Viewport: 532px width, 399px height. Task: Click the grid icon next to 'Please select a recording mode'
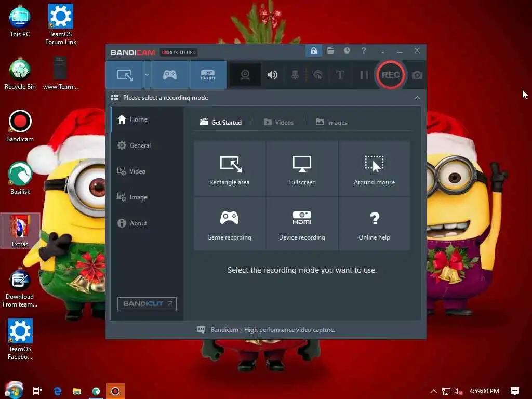115,98
